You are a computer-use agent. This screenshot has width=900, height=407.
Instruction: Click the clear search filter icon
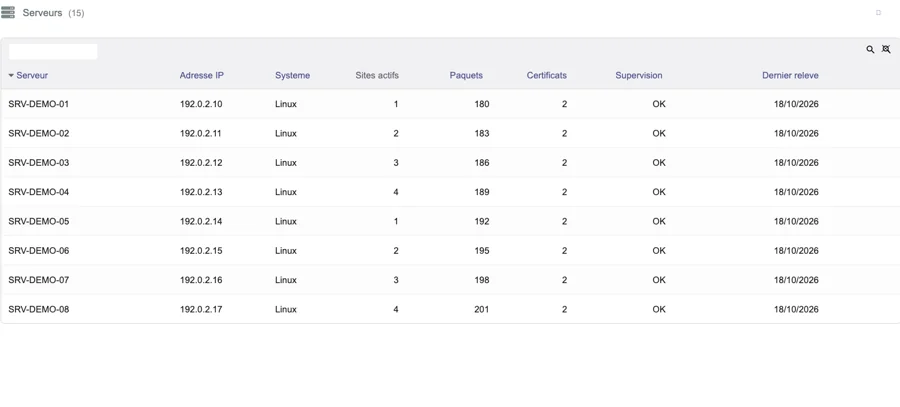[886, 49]
